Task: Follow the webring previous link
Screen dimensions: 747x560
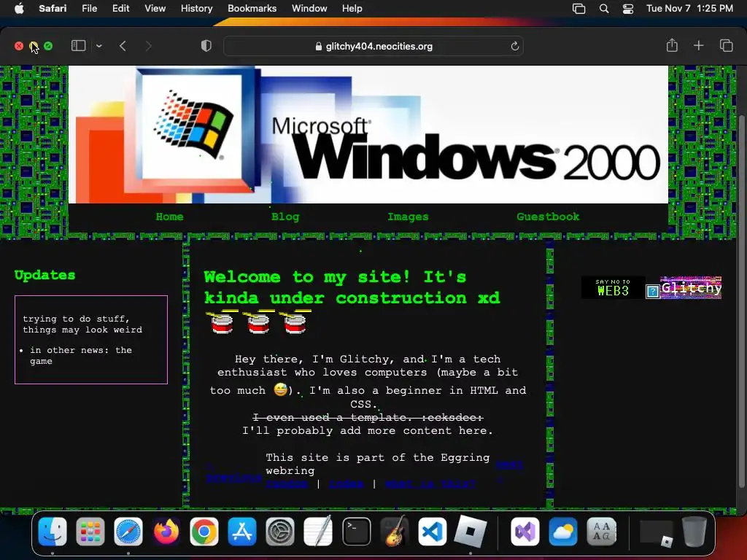Action: (234, 477)
